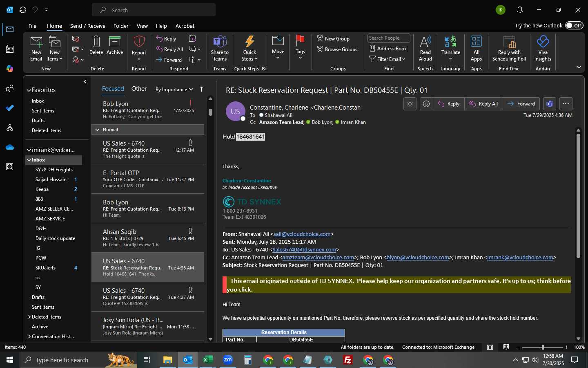Screen dimensions: 588x368
Task: Click zoom out minus button
Action: 519,347
